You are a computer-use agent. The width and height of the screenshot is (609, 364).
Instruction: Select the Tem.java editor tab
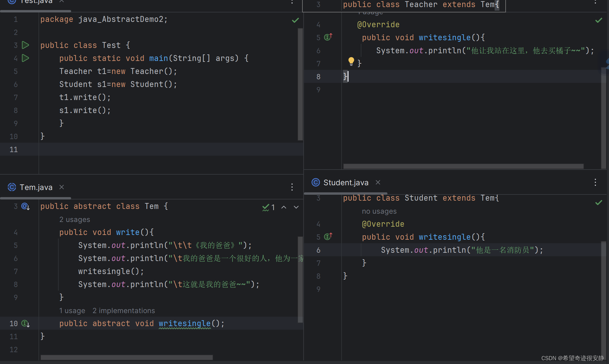[x=36, y=187]
